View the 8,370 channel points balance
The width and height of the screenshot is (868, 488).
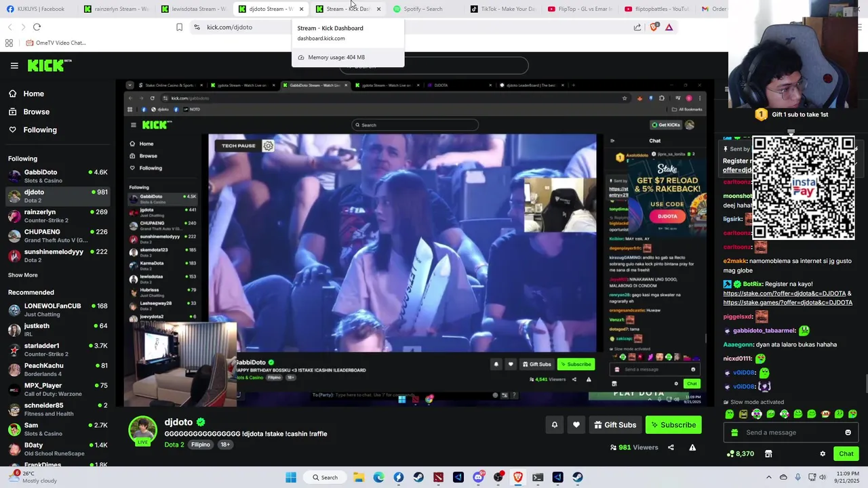[x=740, y=454]
